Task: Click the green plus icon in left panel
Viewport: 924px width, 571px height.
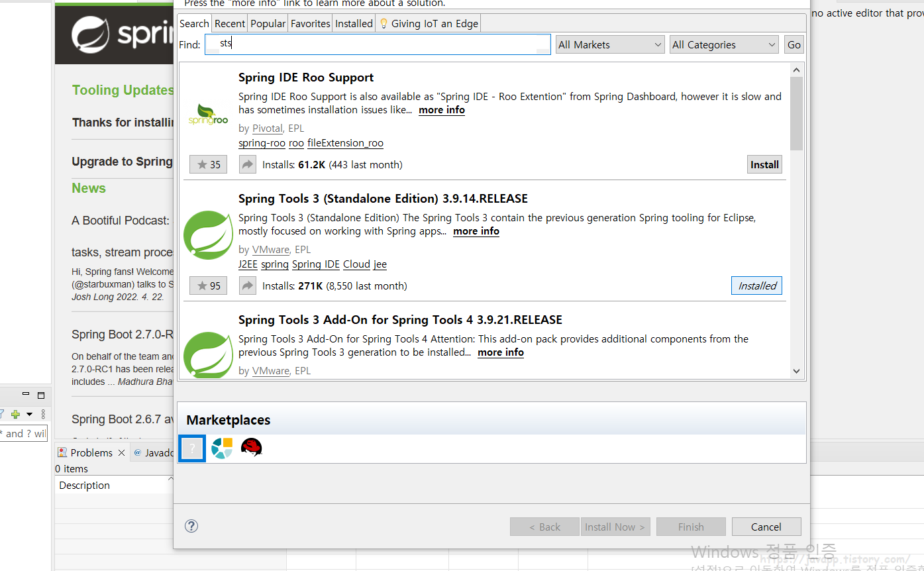Action: point(15,414)
